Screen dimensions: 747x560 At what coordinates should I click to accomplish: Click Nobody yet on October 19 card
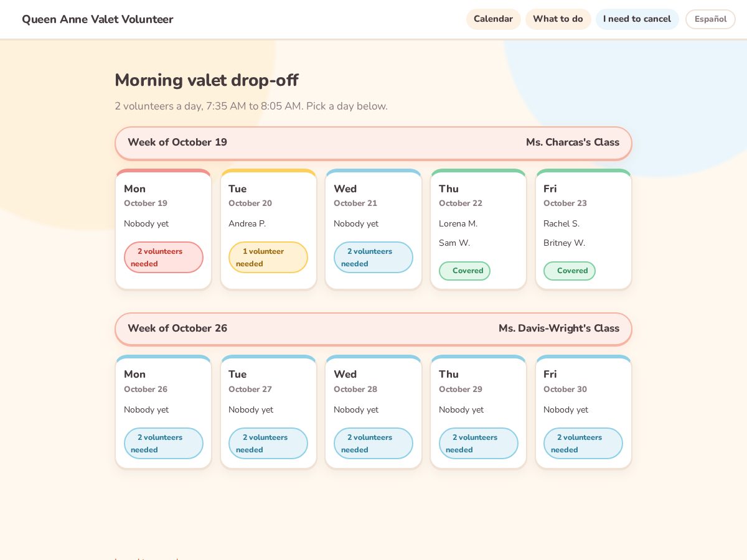(146, 223)
